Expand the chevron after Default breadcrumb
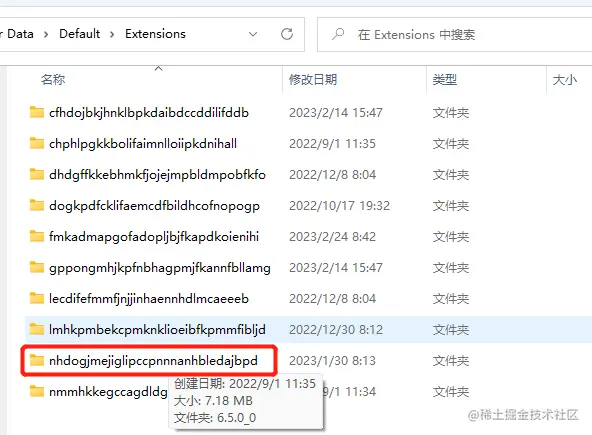This screenshot has height=435, width=592. click(112, 34)
